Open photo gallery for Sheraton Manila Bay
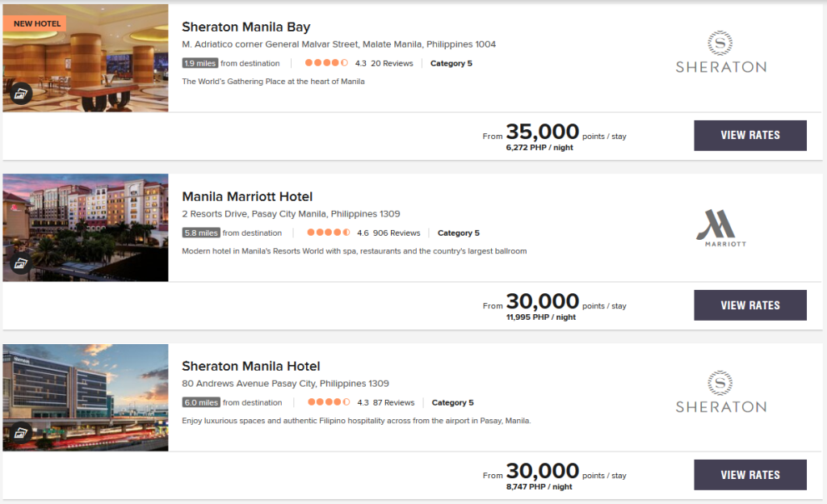 tap(21, 94)
